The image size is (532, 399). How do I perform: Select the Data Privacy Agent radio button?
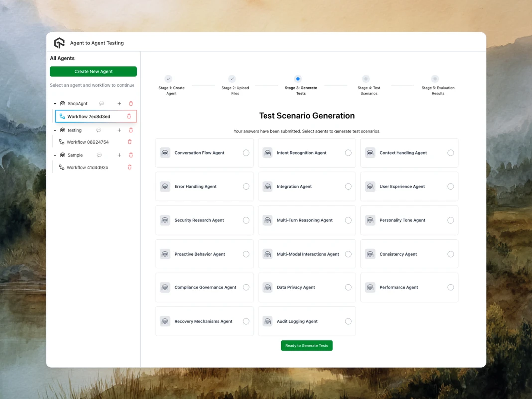coord(348,287)
